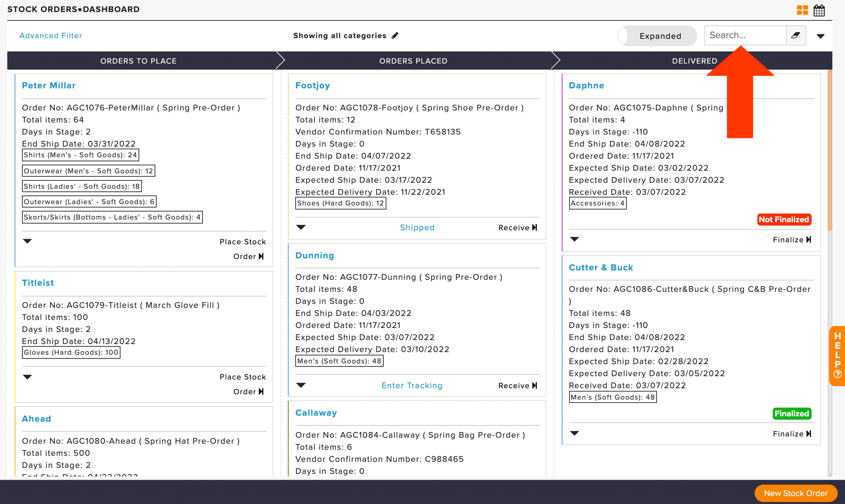Click Vendor Confirmation Number T658135
The height and width of the screenshot is (504, 845).
378,132
